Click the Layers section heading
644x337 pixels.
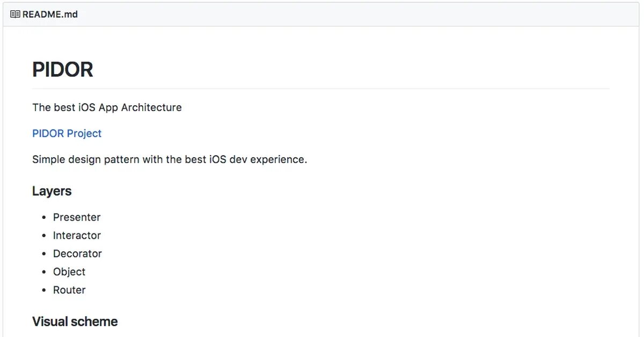(52, 191)
